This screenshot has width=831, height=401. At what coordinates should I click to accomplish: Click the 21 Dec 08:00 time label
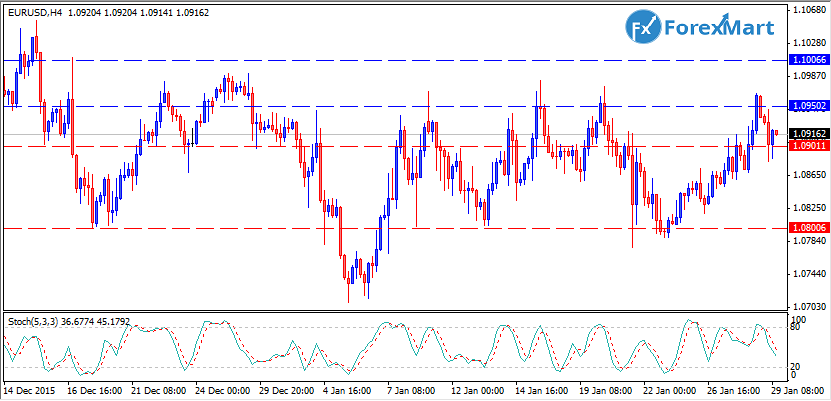point(159,391)
